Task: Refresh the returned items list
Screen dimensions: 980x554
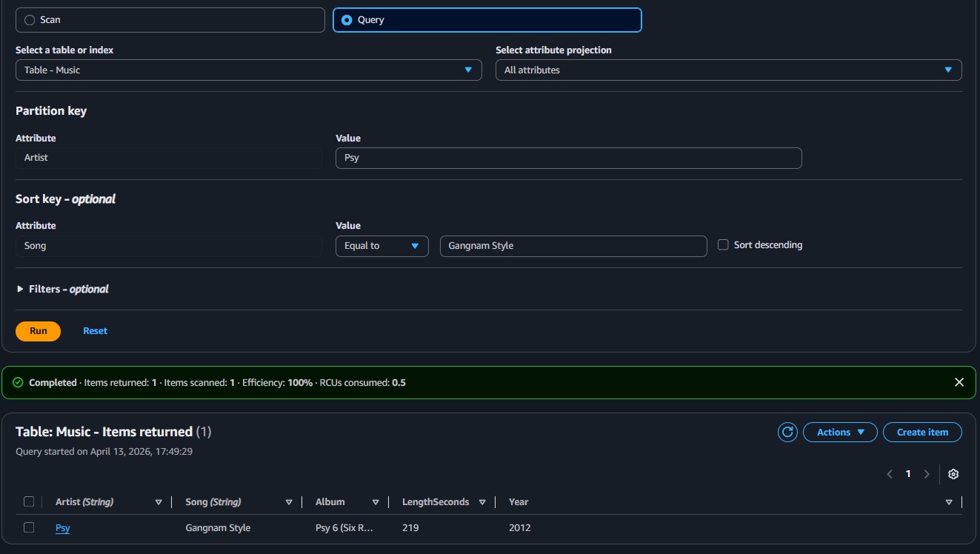Action: click(787, 432)
